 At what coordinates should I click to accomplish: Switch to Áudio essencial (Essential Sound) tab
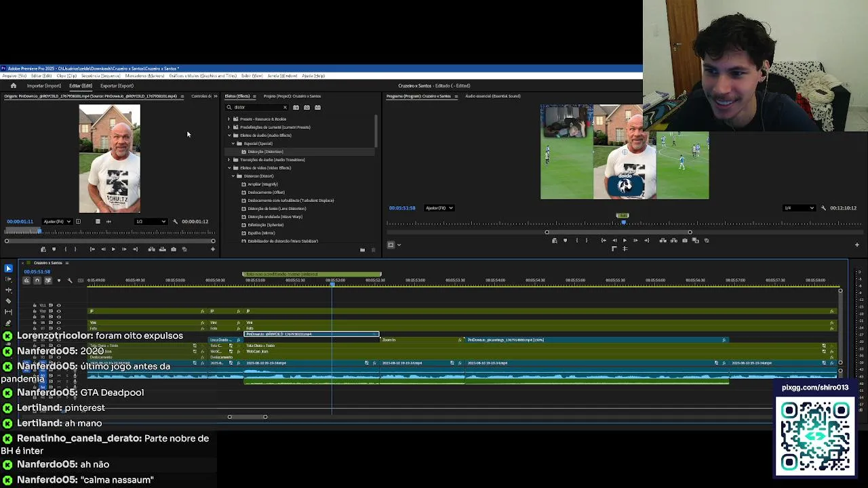coord(493,96)
